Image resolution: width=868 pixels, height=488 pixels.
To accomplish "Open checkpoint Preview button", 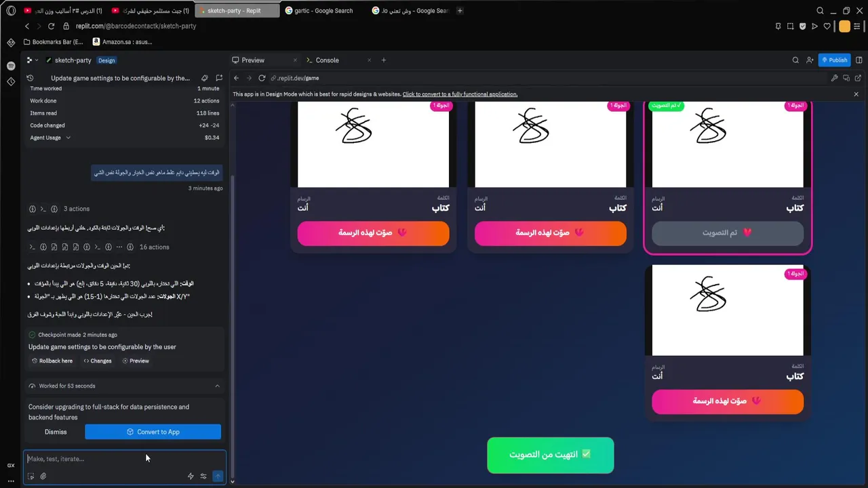I will pyautogui.click(x=136, y=361).
